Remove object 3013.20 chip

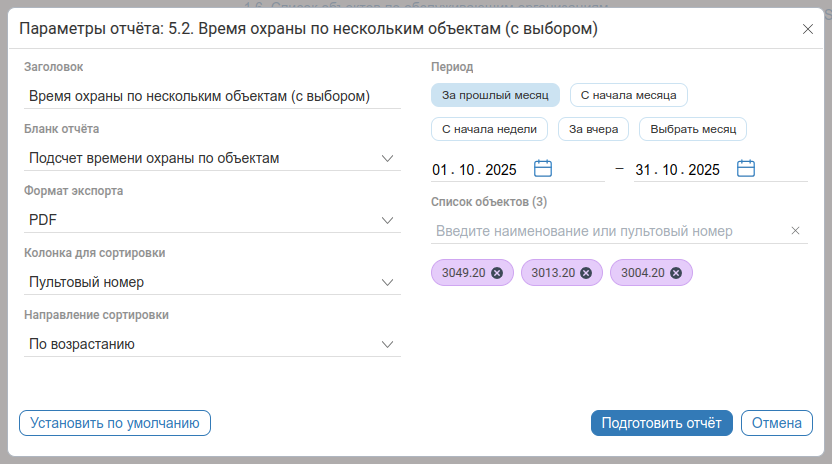586,273
